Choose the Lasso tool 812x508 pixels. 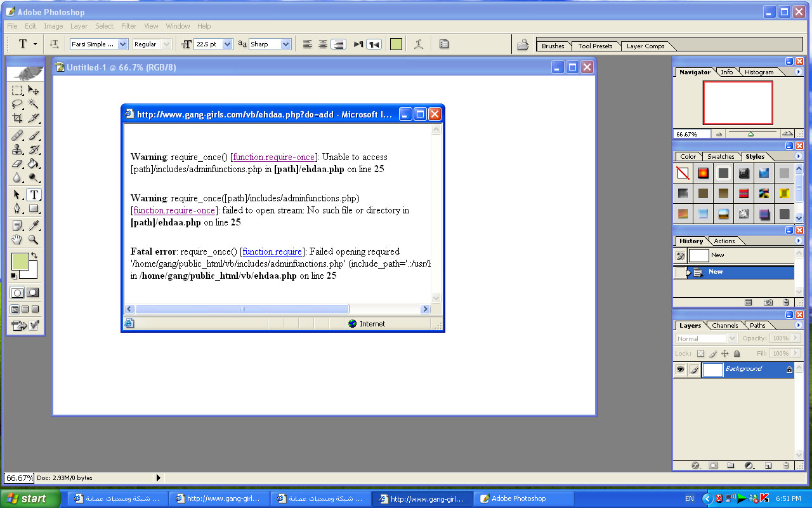[x=18, y=104]
